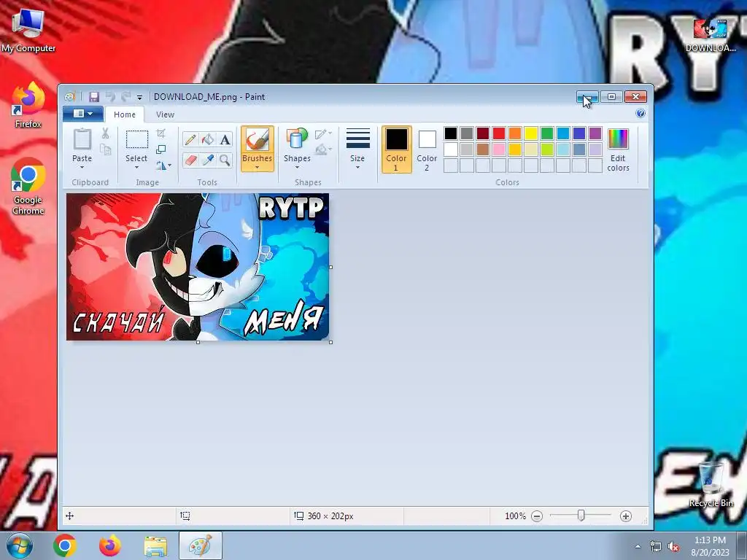Maximize the Paint window
Viewport: 747px width, 560px height.
[611, 97]
